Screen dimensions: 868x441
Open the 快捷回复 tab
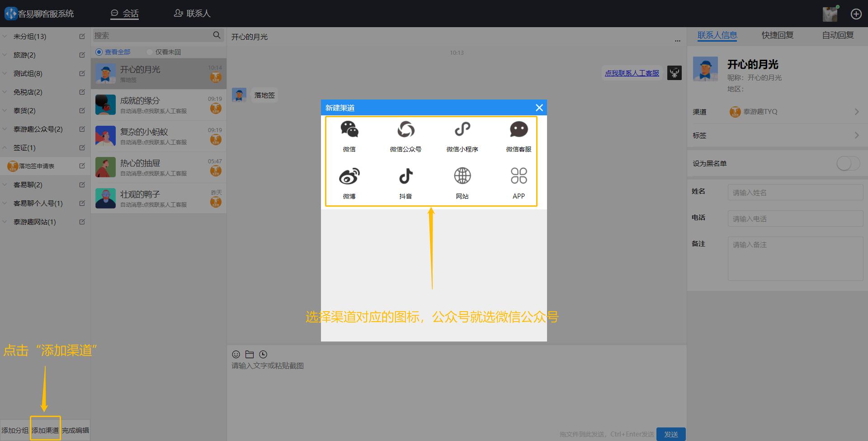point(777,35)
